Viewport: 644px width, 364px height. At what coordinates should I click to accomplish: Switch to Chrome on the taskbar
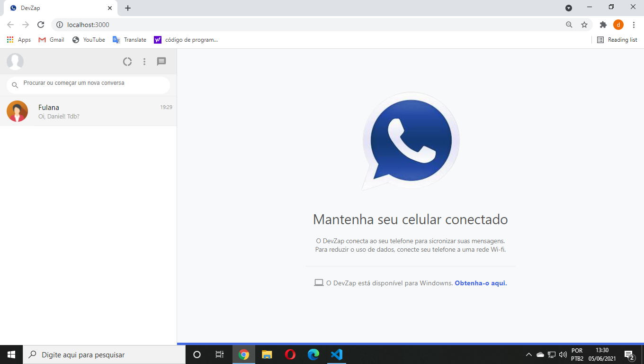pyautogui.click(x=244, y=355)
